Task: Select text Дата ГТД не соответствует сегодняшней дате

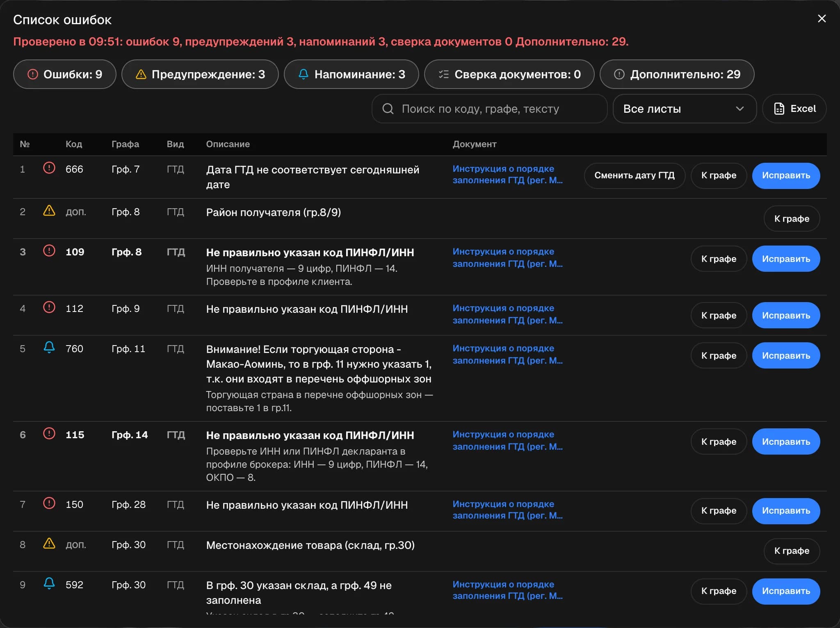Action: click(313, 177)
